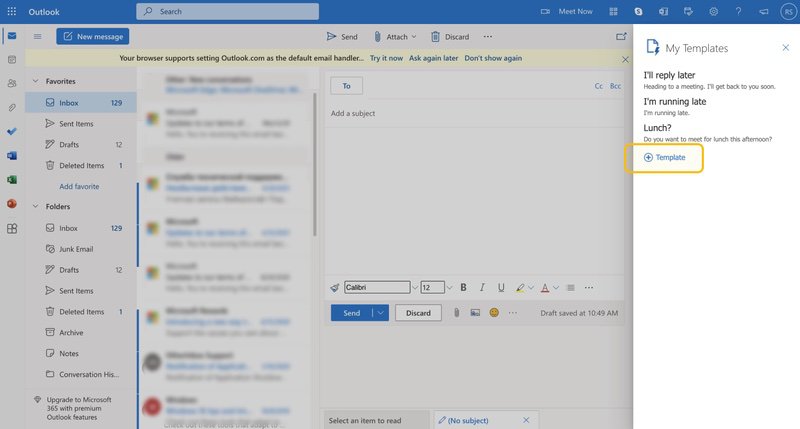
Task: Click the format painter icon
Action: pos(335,287)
